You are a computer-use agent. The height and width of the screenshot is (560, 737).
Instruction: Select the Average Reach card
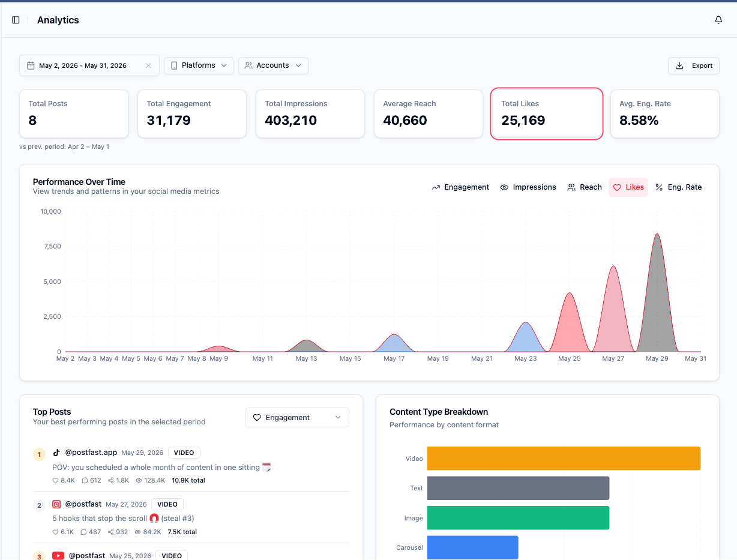click(x=429, y=113)
